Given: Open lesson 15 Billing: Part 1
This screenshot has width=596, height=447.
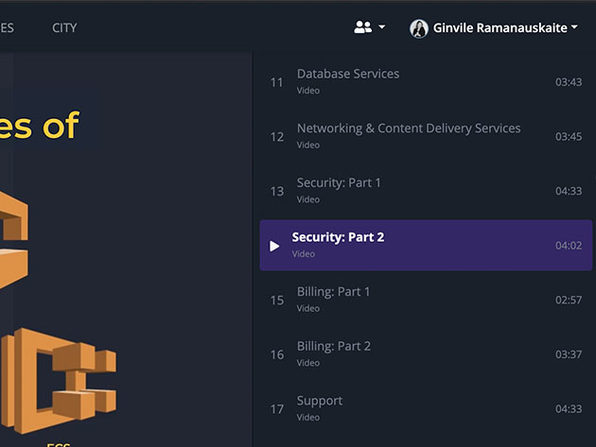Looking at the screenshot, I should 426,300.
